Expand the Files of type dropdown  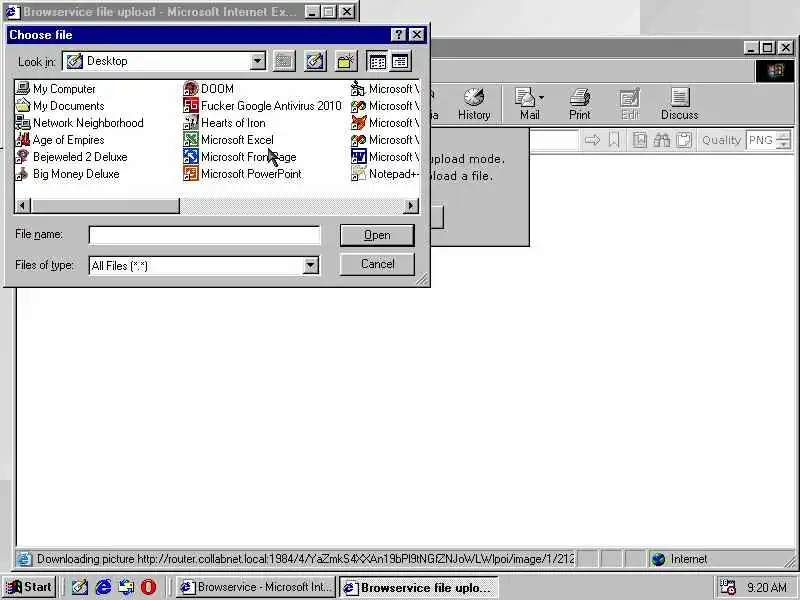310,265
